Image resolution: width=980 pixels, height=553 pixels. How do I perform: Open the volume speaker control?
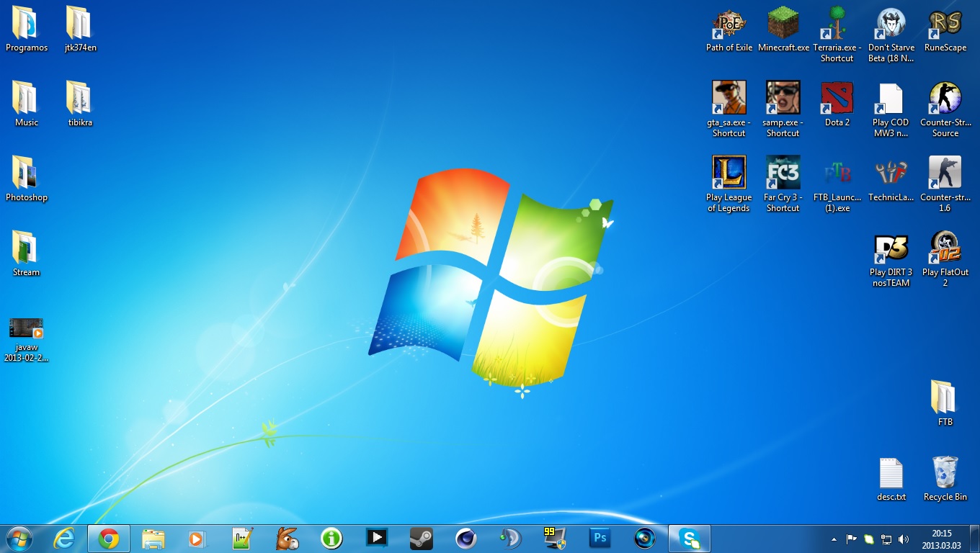(x=904, y=539)
